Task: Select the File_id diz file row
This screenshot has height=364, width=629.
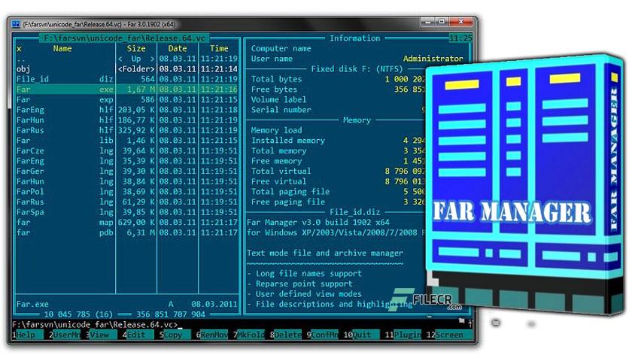Action: (x=126, y=79)
